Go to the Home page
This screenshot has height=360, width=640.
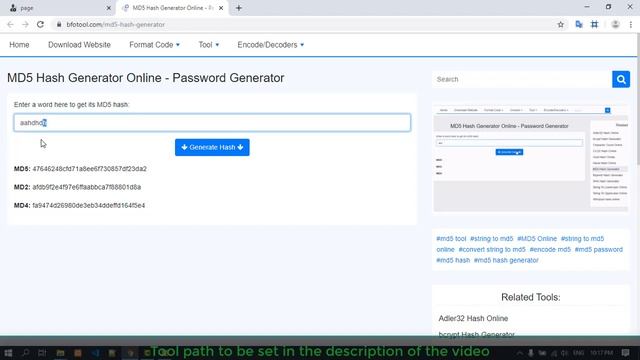pyautogui.click(x=19, y=45)
